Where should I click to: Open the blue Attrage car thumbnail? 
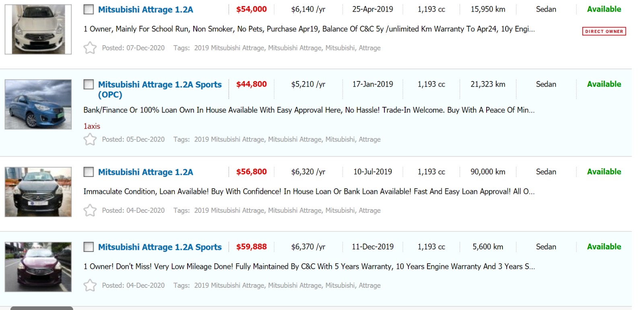[38, 104]
